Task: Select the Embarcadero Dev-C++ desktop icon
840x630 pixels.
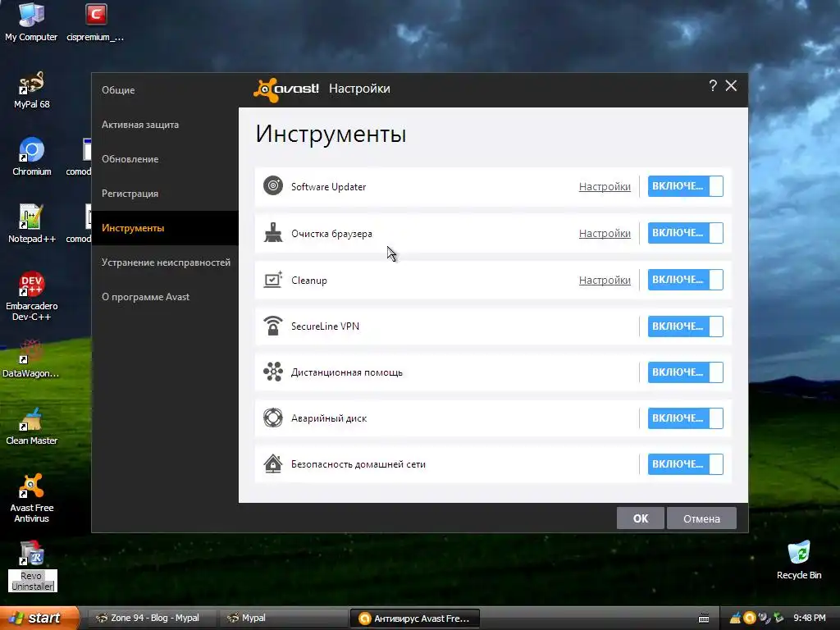Action: pos(32,295)
